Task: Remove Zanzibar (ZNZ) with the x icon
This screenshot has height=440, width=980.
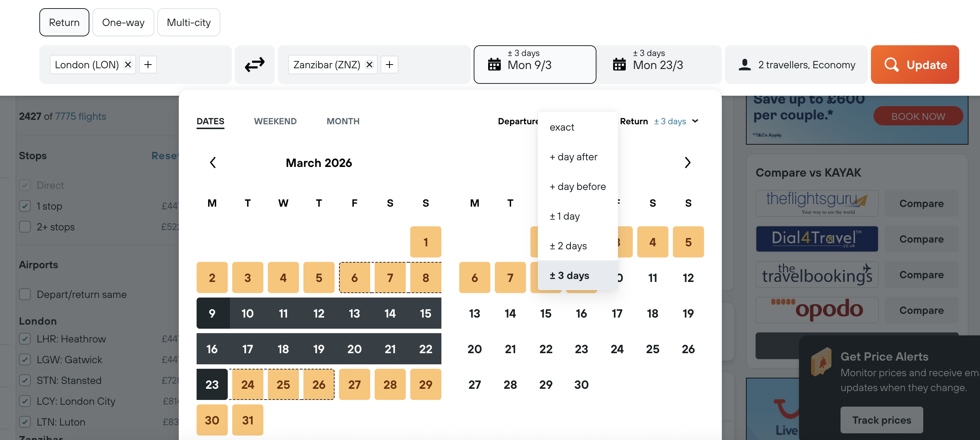Action: click(369, 64)
